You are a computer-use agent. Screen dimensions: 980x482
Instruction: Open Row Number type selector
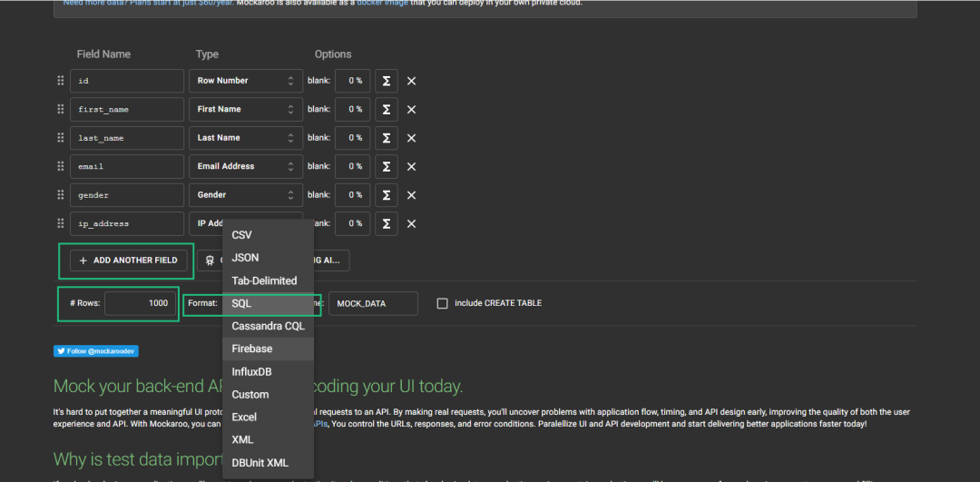(x=246, y=81)
